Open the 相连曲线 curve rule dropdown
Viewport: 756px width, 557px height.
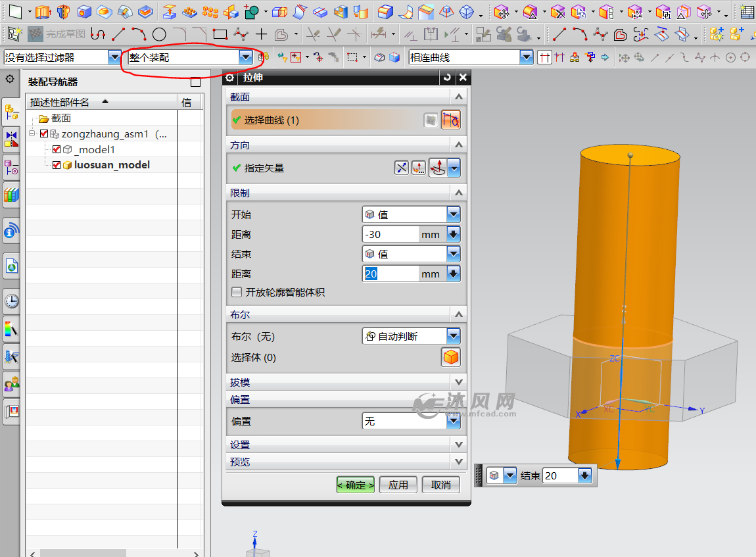[x=526, y=57]
